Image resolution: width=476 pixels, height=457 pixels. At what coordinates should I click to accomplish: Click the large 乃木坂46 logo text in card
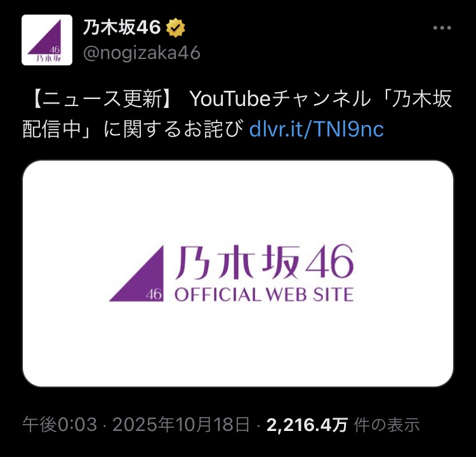264,262
